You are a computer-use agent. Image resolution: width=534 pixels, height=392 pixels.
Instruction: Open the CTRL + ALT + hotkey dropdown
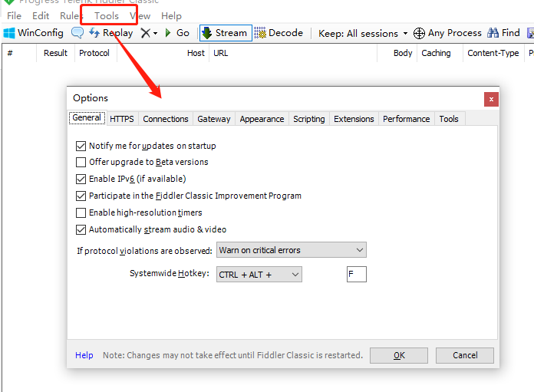coord(259,275)
